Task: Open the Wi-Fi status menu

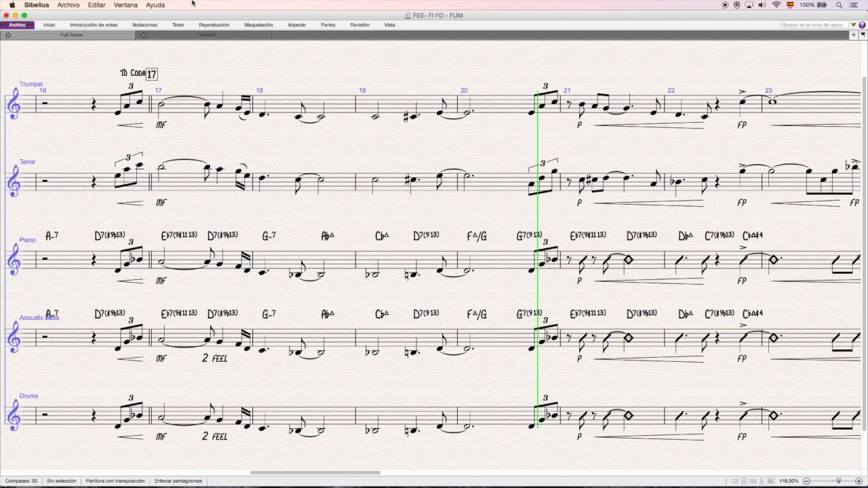Action: pos(776,5)
